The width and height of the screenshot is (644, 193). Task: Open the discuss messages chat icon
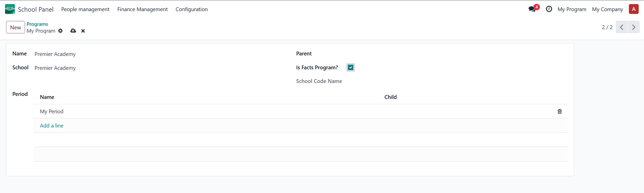(532, 9)
